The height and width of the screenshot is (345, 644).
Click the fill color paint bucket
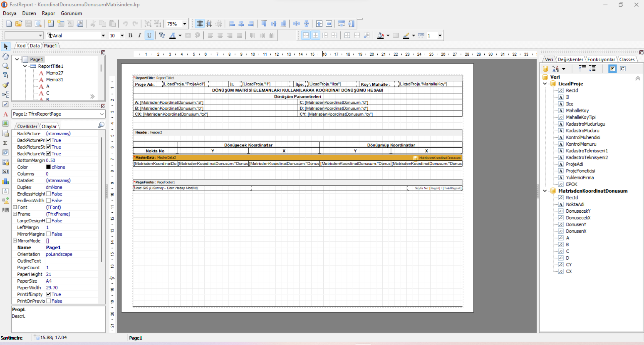click(380, 36)
